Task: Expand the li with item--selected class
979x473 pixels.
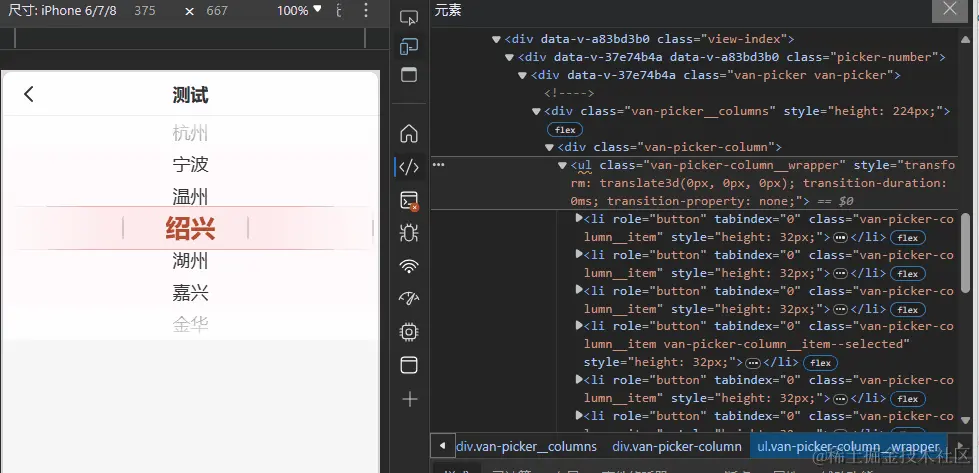Action: pos(579,326)
